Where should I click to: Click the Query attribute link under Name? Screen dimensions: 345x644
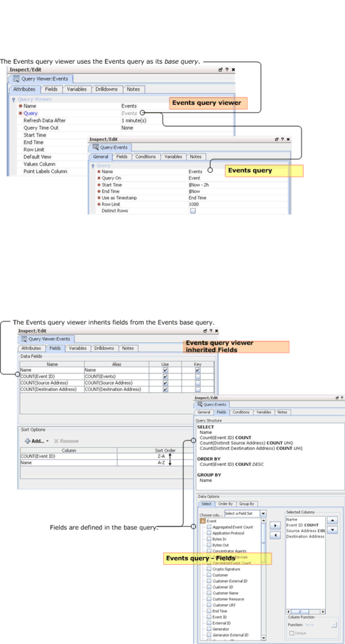(x=31, y=113)
